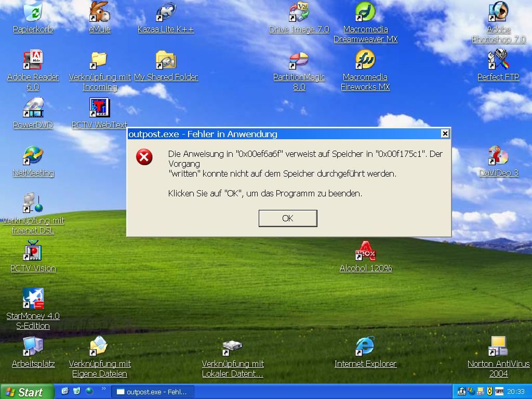Select the DaViDeo 3 icon
The height and width of the screenshot is (399, 532).
[x=498, y=155]
